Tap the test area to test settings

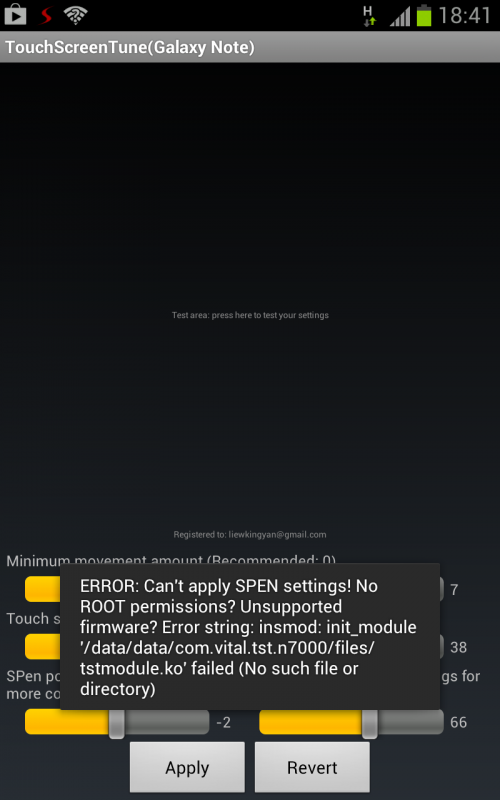click(x=250, y=315)
